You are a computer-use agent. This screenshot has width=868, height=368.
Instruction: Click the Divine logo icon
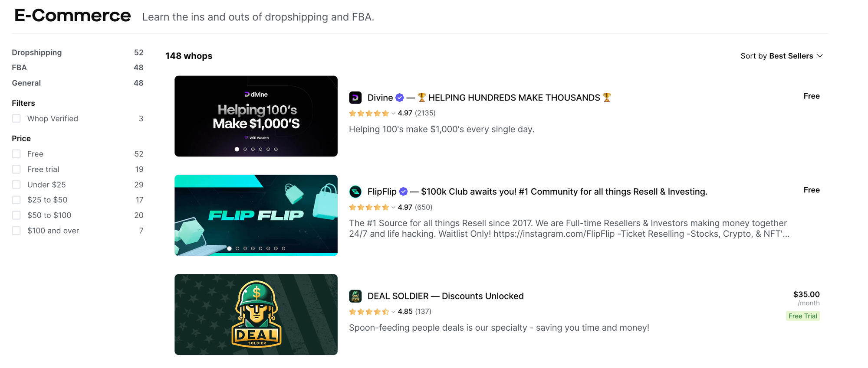click(x=355, y=98)
